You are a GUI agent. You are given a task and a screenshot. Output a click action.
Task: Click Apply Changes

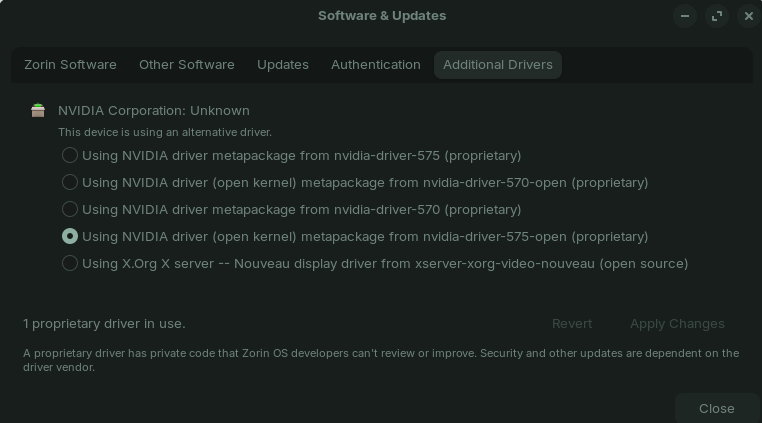point(677,324)
